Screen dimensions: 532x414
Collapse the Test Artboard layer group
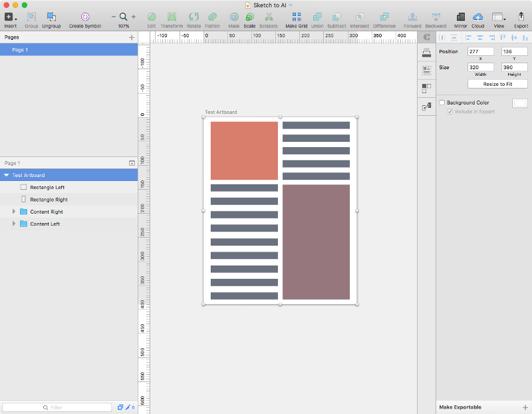point(7,175)
